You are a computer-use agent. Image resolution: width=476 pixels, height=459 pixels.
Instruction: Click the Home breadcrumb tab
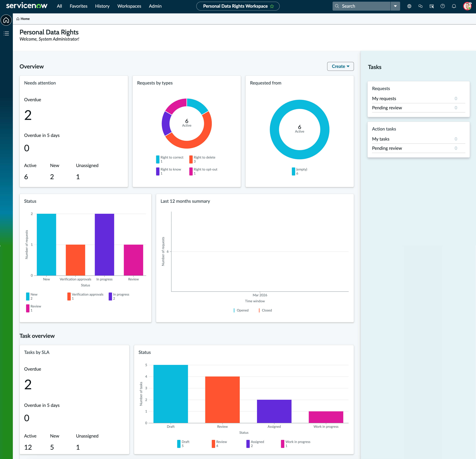point(23,19)
